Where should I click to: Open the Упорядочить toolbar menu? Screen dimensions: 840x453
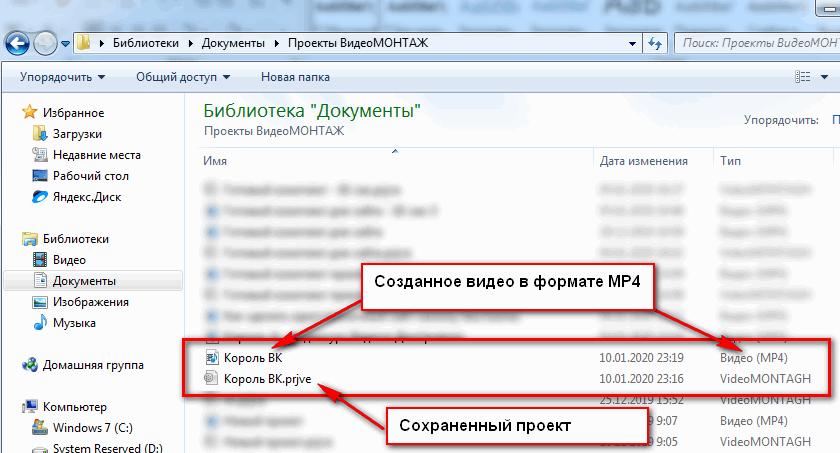tap(63, 77)
